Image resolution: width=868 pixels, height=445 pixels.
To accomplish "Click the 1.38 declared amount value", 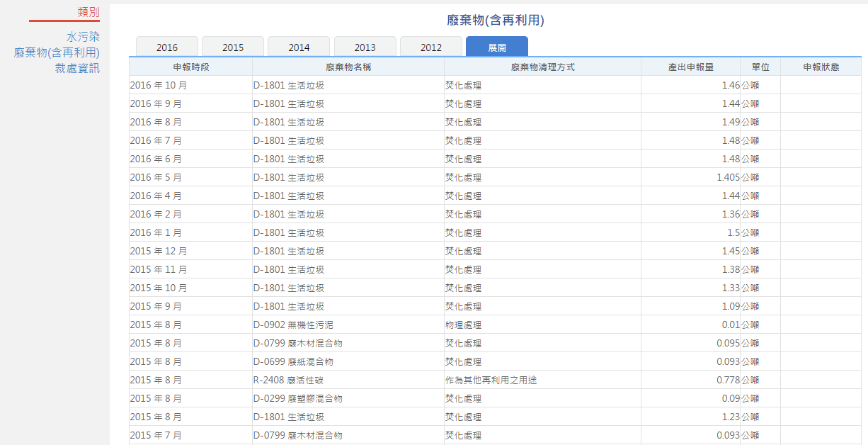I will 731,269.
